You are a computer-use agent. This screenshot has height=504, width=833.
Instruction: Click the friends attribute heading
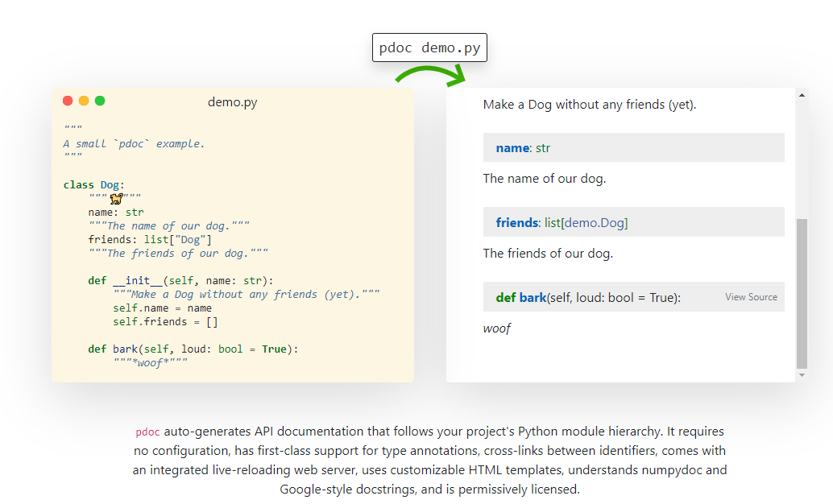[517, 222]
